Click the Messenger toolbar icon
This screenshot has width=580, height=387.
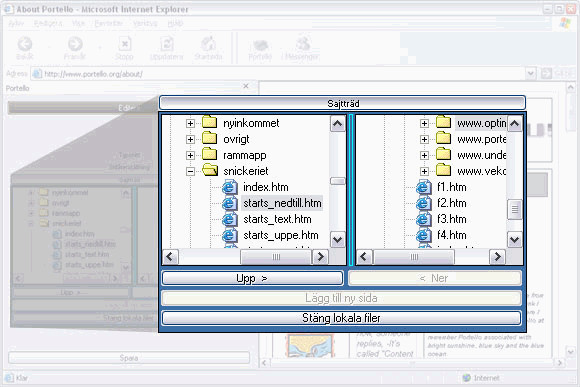point(303,44)
